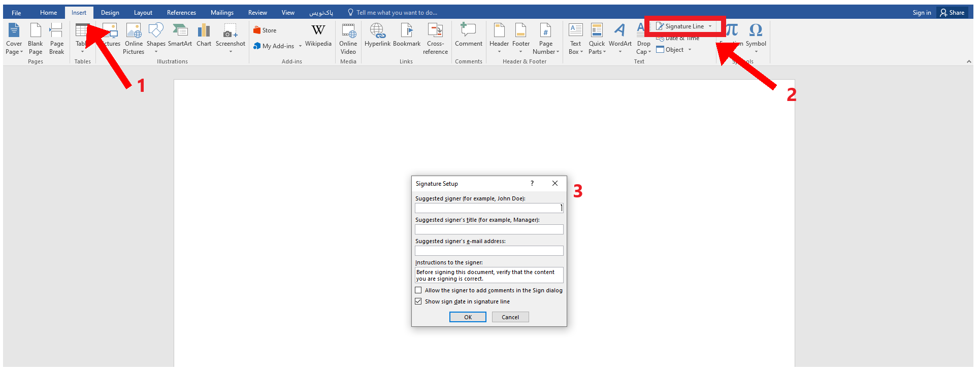Screen dimensions: 980x373
Task: Click the signer's e-mail address field
Action: pos(489,251)
